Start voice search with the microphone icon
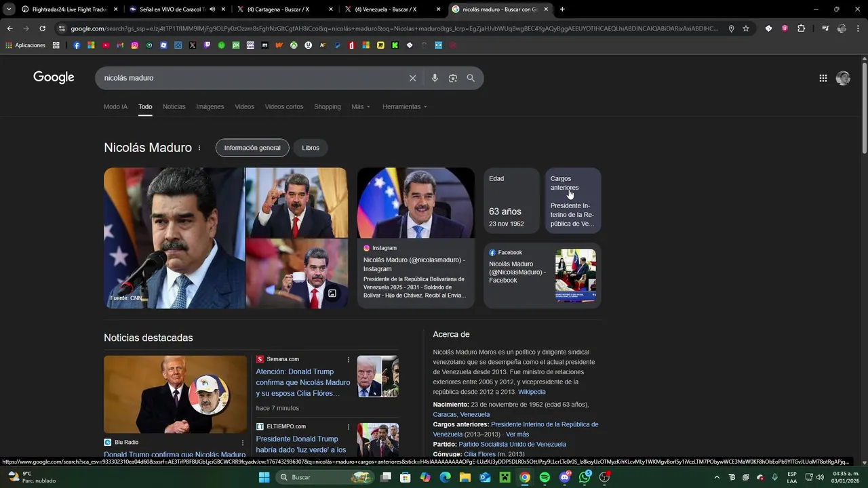The height and width of the screenshot is (488, 868). click(x=435, y=78)
